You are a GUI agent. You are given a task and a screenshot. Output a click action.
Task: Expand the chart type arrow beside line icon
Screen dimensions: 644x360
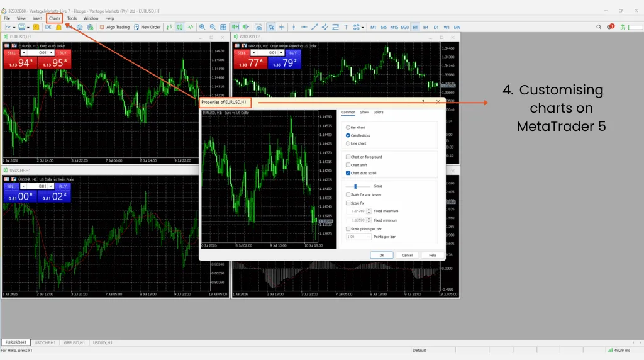click(14, 28)
